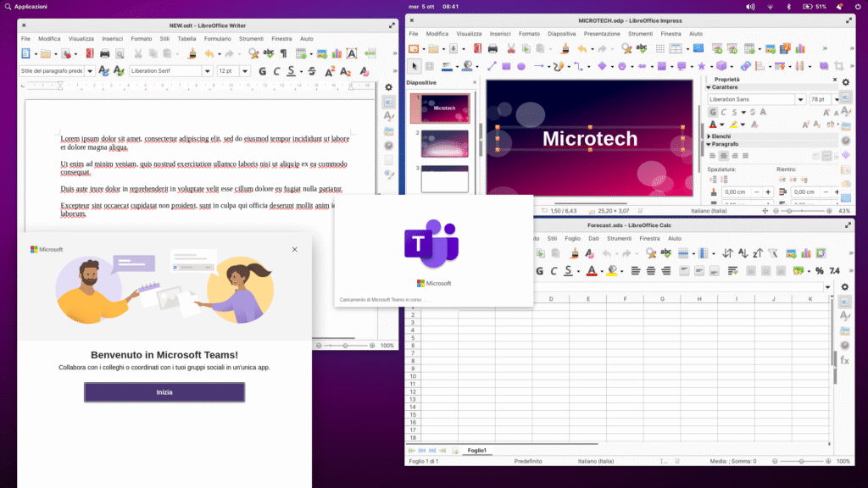Open the Liberation Serif font name dropdown
The height and width of the screenshot is (488, 868).
point(206,71)
